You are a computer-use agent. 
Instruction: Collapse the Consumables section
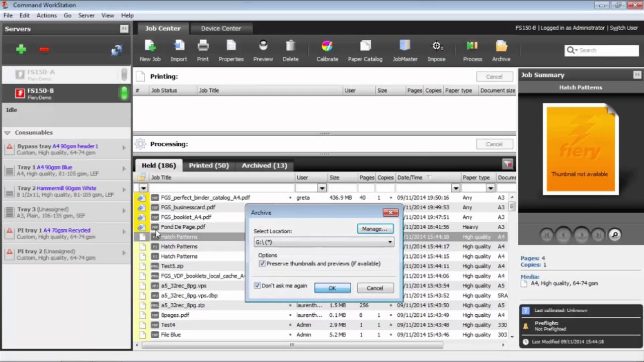(7, 133)
